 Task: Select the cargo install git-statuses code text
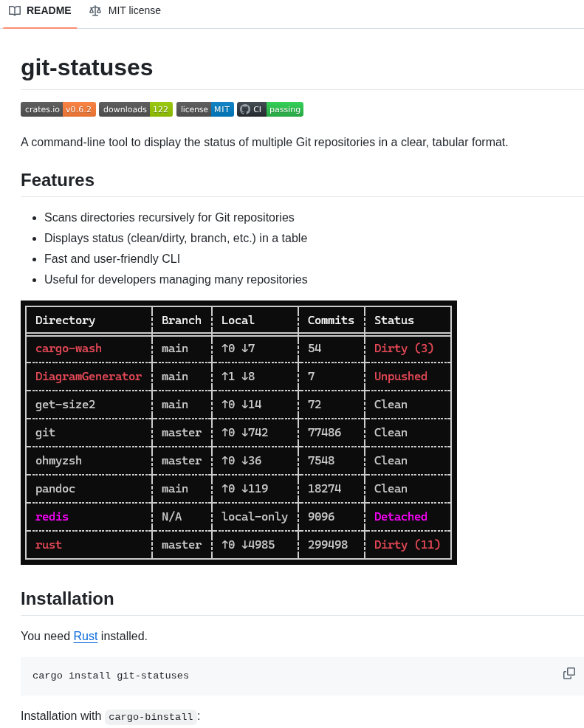111,676
